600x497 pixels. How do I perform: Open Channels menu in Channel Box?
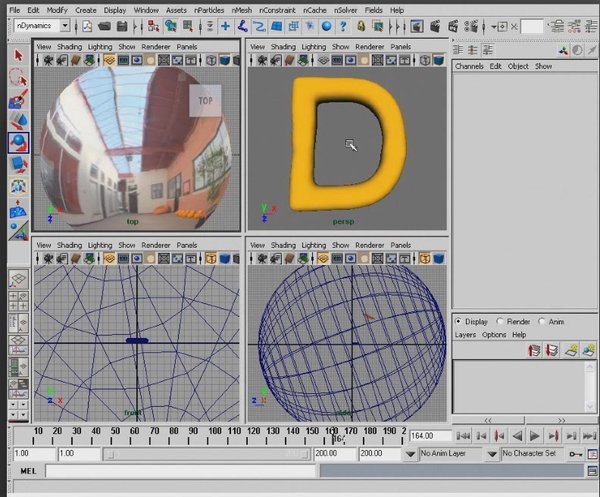[468, 66]
